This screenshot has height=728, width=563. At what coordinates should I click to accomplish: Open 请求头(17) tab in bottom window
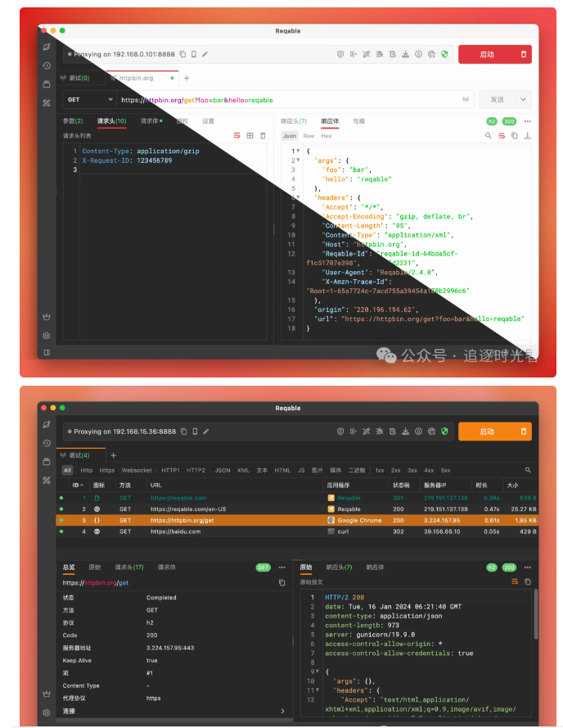tap(129, 567)
